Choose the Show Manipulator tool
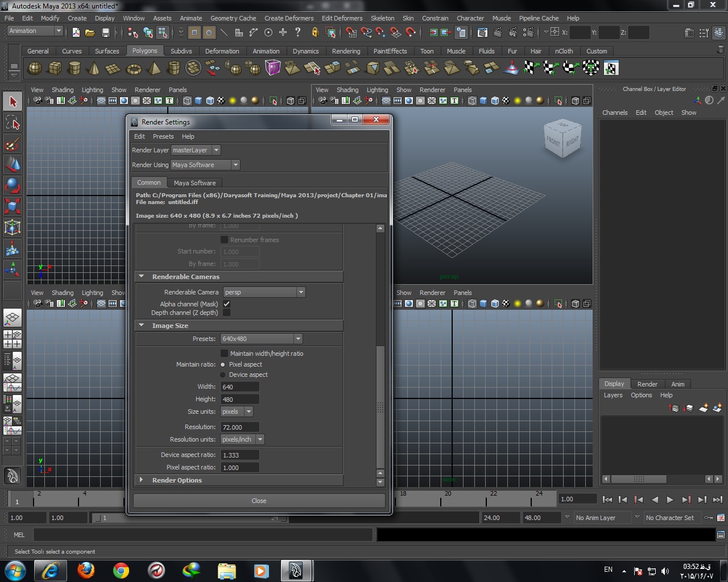Screen dimensions: 728x582 click(x=13, y=269)
